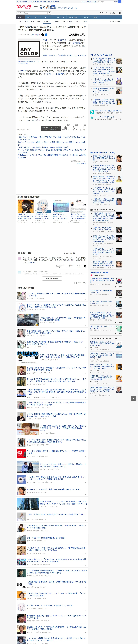
Task: Open the トピックス一覧 link
Action: (115, 22)
